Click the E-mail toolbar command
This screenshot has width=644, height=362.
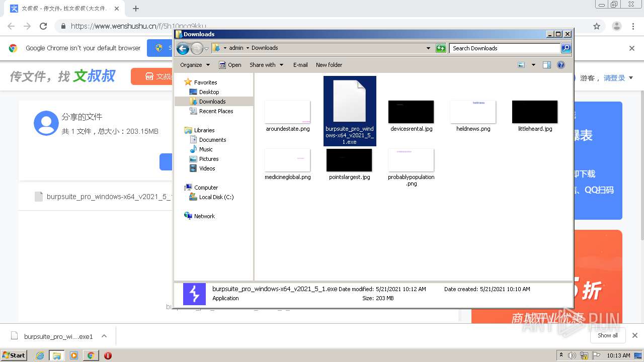pos(300,65)
